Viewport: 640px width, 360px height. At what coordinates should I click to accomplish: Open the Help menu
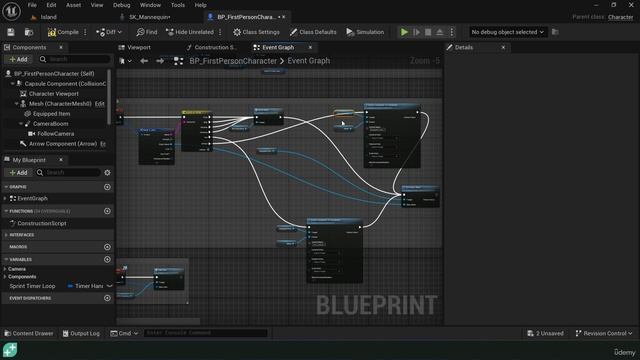click(200, 5)
